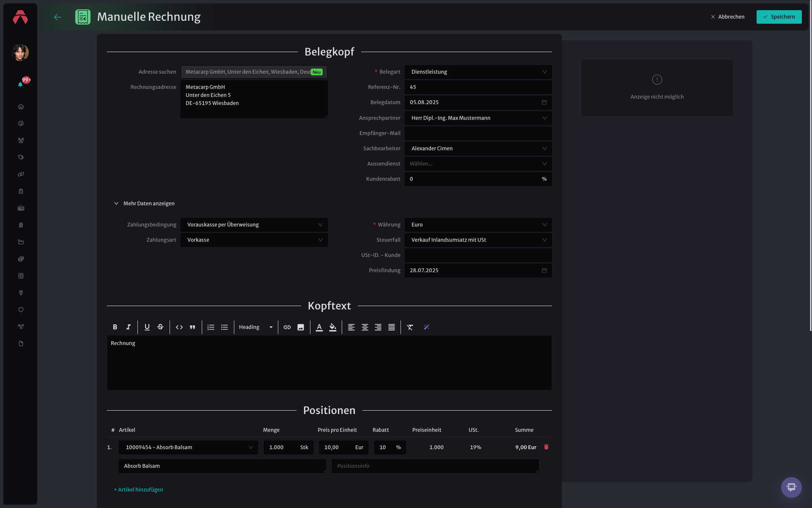
Task: Open the Belegart dropdown showing Dienstleistung
Action: (478, 72)
